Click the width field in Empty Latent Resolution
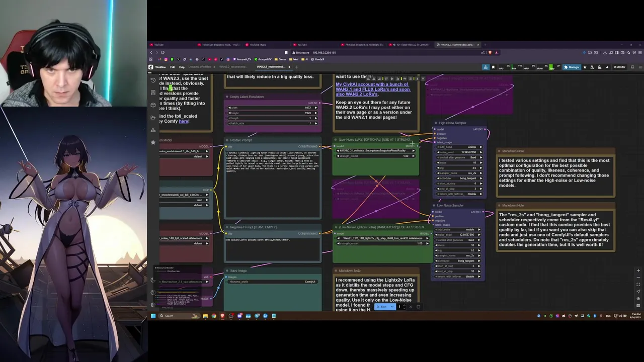 [273, 108]
